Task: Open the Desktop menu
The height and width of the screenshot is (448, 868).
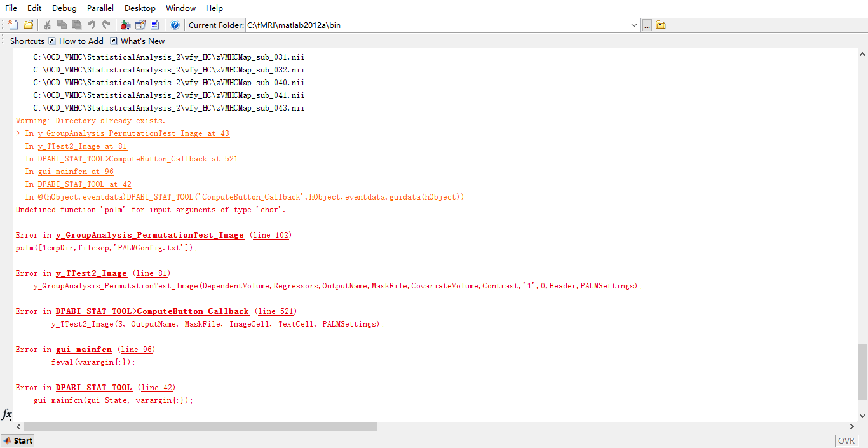Action: click(x=140, y=8)
